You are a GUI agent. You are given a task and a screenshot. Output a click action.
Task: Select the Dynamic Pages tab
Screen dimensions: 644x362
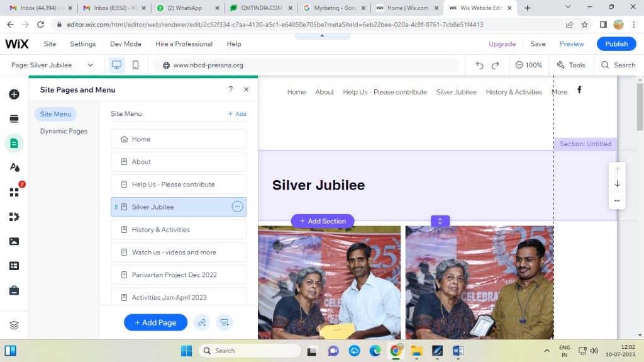tap(64, 131)
